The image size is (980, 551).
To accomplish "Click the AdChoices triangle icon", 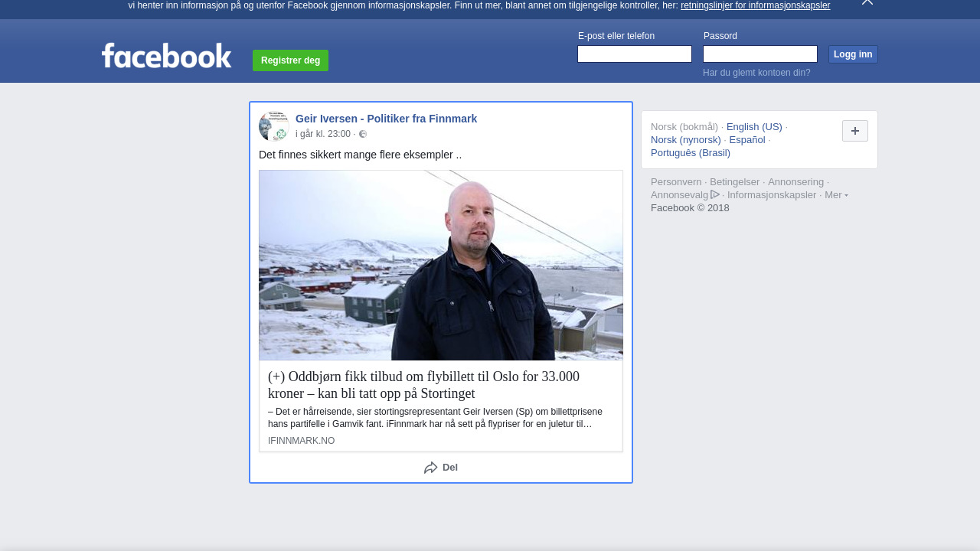I will tap(715, 194).
